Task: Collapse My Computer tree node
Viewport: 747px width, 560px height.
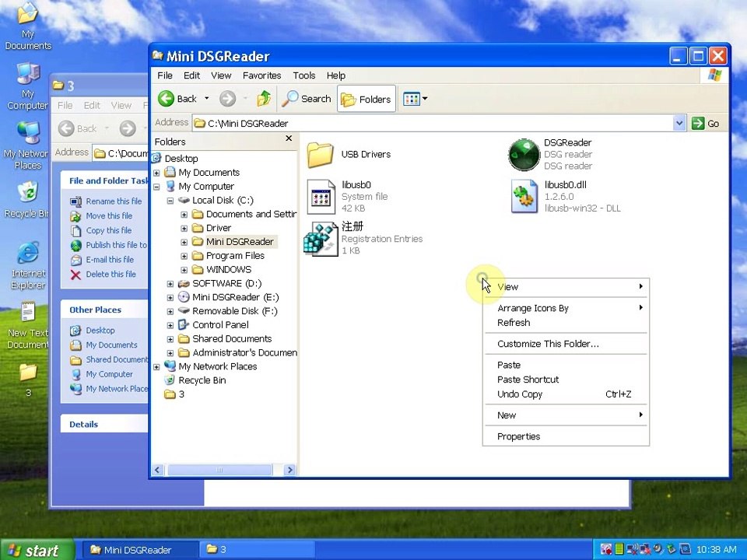Action: tap(156, 187)
